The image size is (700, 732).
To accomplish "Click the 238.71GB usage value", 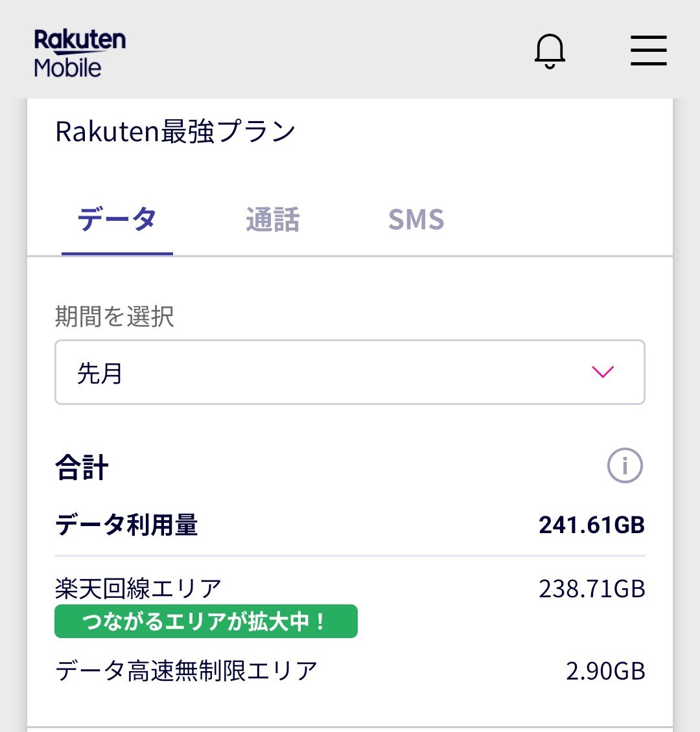I will [591, 589].
